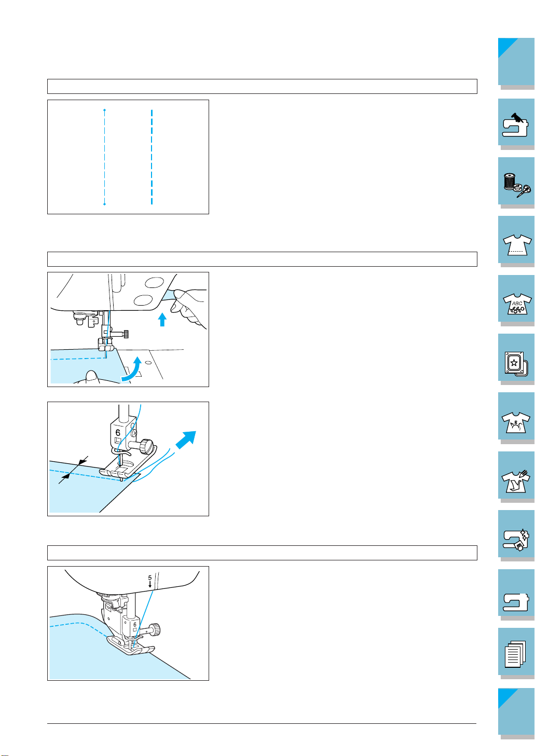Open the ABC flower shirt embroidery tab
535x756 pixels.
pyautogui.click(x=516, y=298)
